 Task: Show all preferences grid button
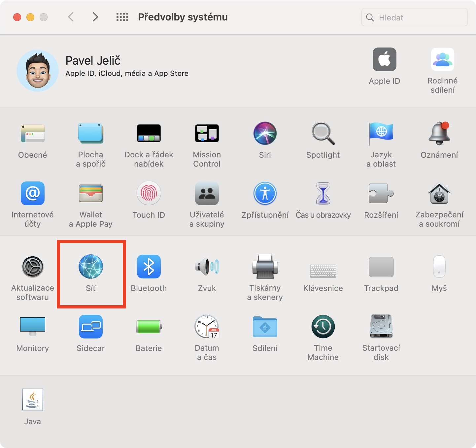pos(122,17)
